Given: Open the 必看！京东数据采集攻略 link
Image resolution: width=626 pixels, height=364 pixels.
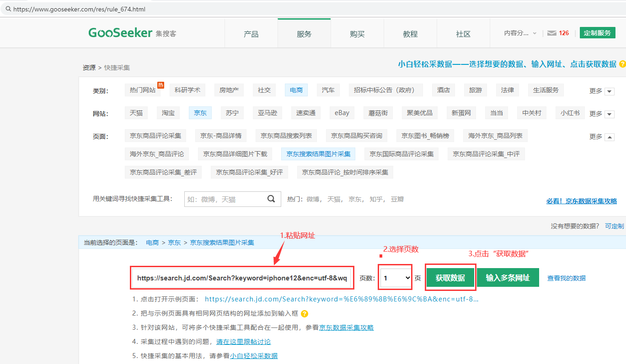Looking at the screenshot, I should click(x=582, y=201).
